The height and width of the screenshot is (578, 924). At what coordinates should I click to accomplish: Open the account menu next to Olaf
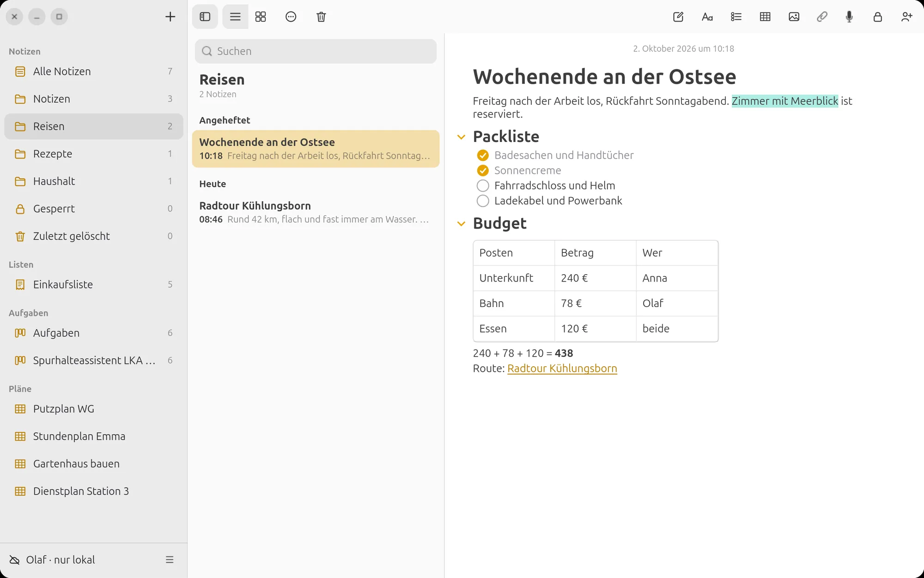(x=170, y=560)
